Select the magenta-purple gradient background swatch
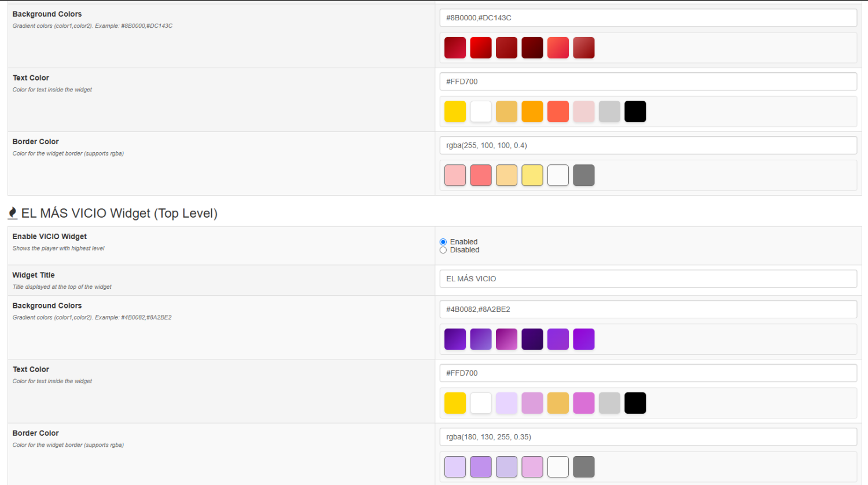 (506, 339)
